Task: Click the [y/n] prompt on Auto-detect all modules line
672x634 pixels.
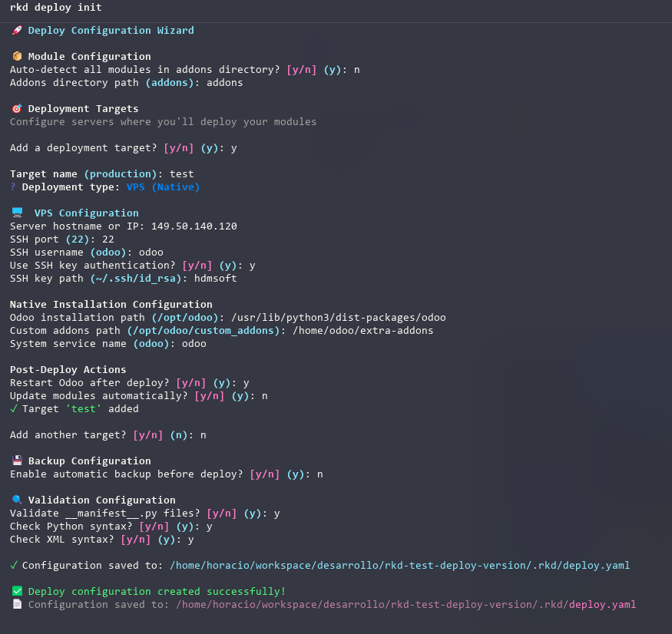Action: (x=301, y=70)
